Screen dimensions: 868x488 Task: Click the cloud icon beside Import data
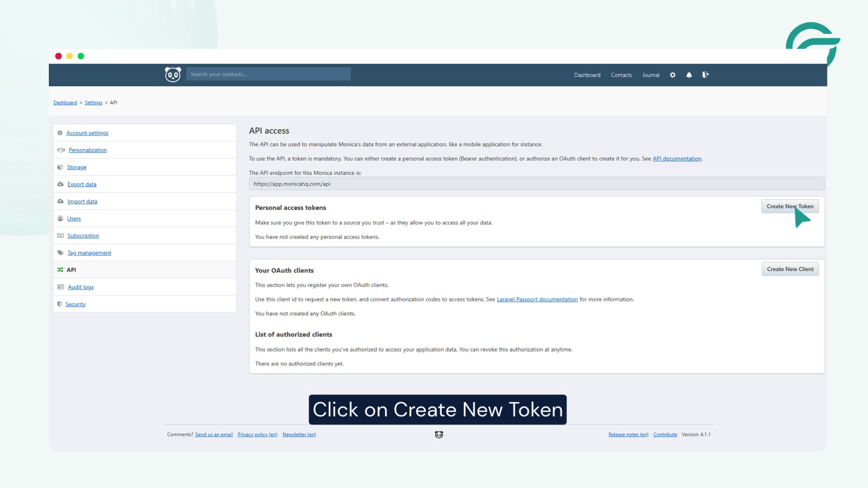pyautogui.click(x=61, y=202)
